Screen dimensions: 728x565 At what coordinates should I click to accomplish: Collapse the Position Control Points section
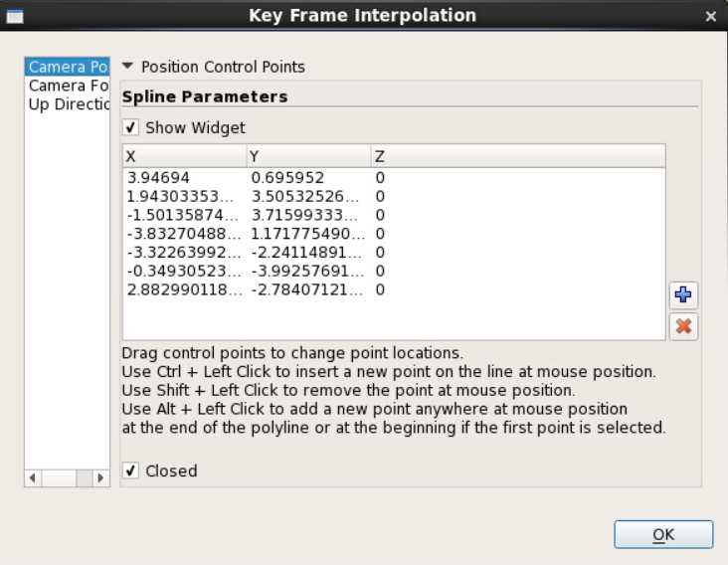pos(127,66)
